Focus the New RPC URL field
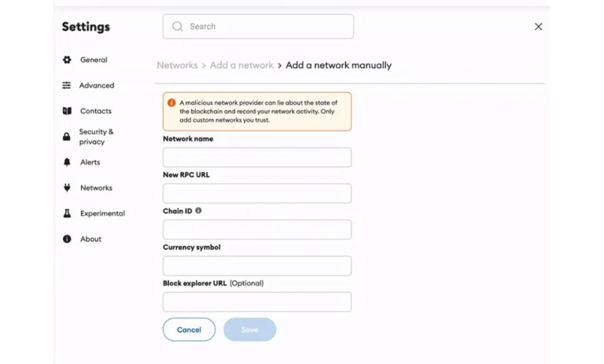The height and width of the screenshot is (364, 604). coord(257,193)
